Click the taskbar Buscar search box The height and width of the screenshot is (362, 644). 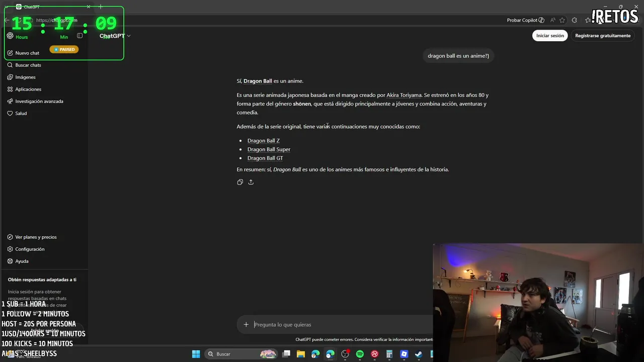[242, 354]
